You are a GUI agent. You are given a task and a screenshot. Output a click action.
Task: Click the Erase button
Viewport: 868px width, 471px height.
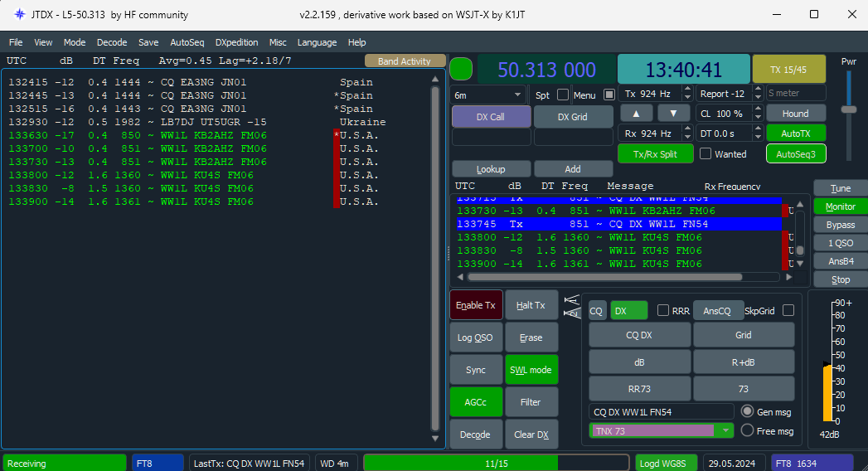pos(531,337)
